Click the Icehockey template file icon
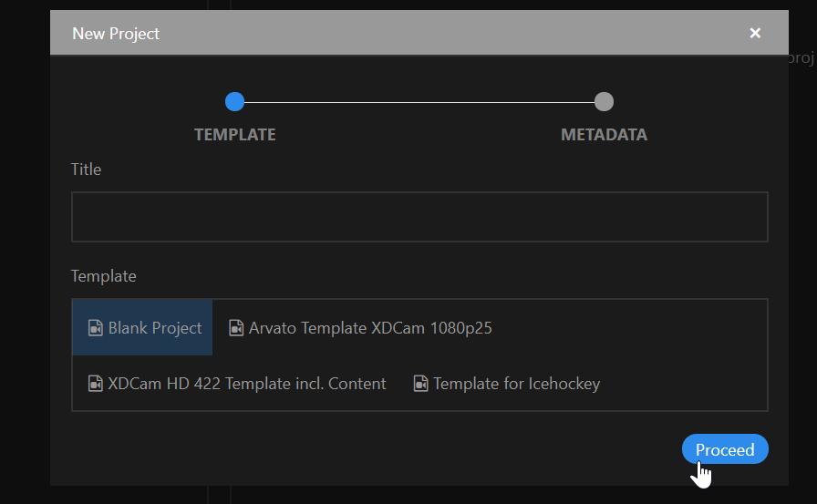Viewport: 817px width, 504px height. tap(420, 384)
